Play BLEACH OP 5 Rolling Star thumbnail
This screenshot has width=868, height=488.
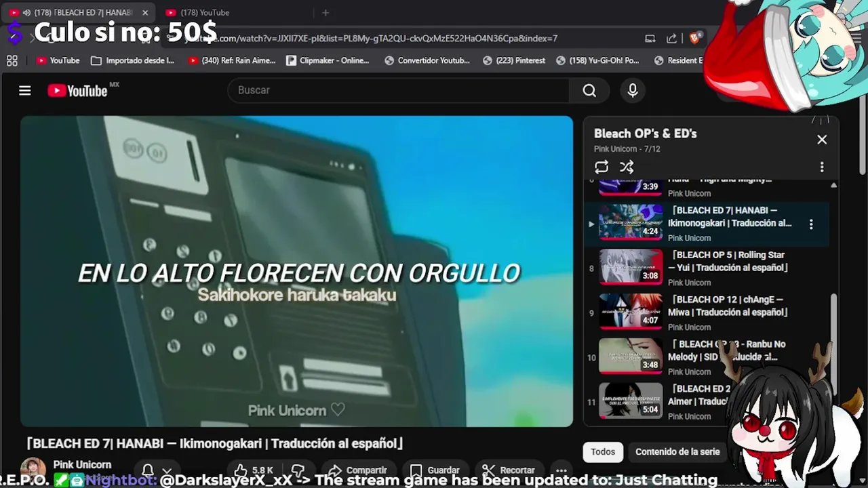[x=631, y=266]
